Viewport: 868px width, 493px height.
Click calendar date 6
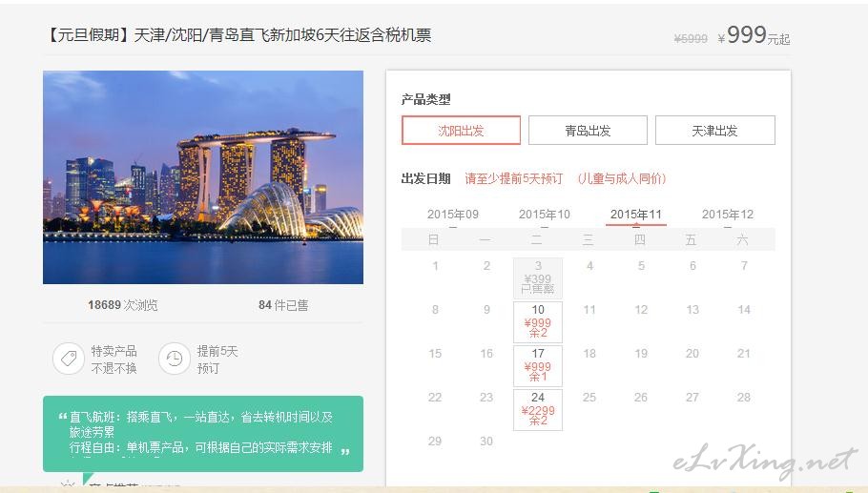692,266
